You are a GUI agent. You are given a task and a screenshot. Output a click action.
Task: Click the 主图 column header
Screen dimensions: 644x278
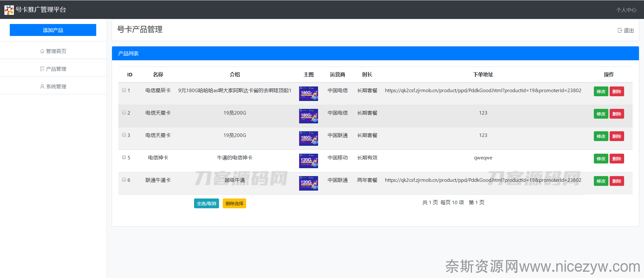point(308,74)
